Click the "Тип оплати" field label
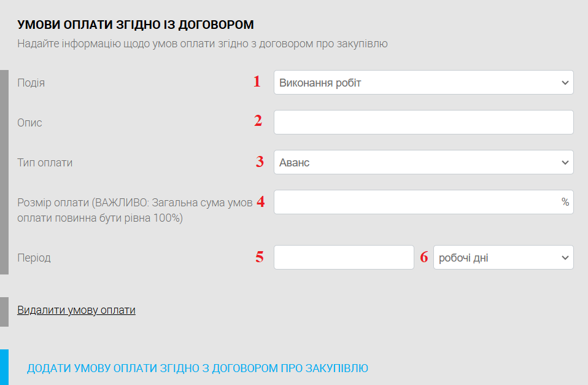The height and width of the screenshot is (385, 588). (x=45, y=163)
